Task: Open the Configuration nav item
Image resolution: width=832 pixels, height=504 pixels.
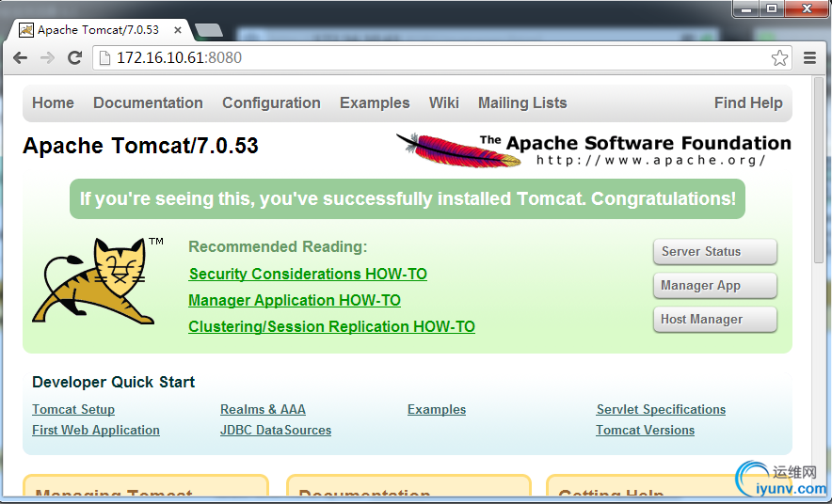Action: pos(271,102)
